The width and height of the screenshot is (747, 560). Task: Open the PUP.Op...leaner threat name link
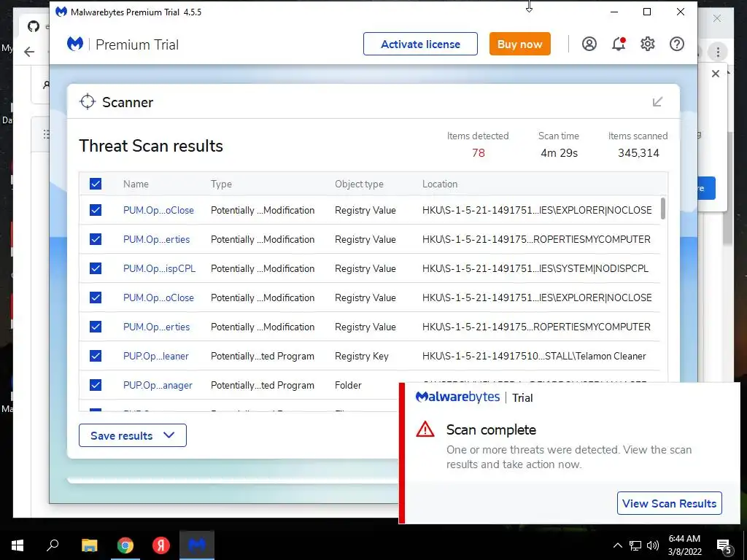point(156,356)
